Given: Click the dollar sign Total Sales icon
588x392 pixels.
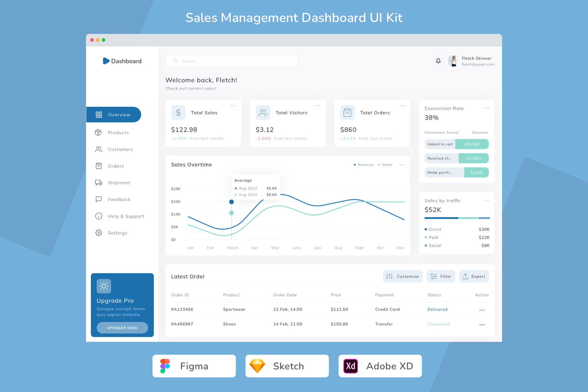Looking at the screenshot, I should pyautogui.click(x=178, y=113).
